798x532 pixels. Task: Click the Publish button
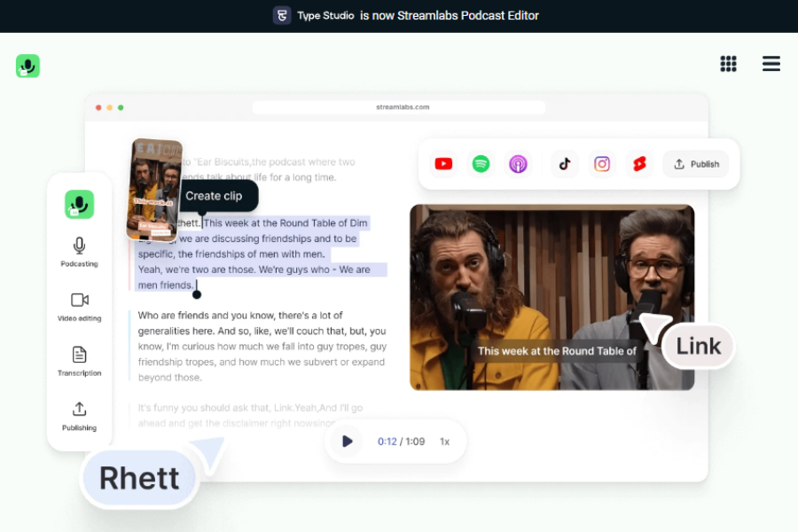tap(696, 164)
